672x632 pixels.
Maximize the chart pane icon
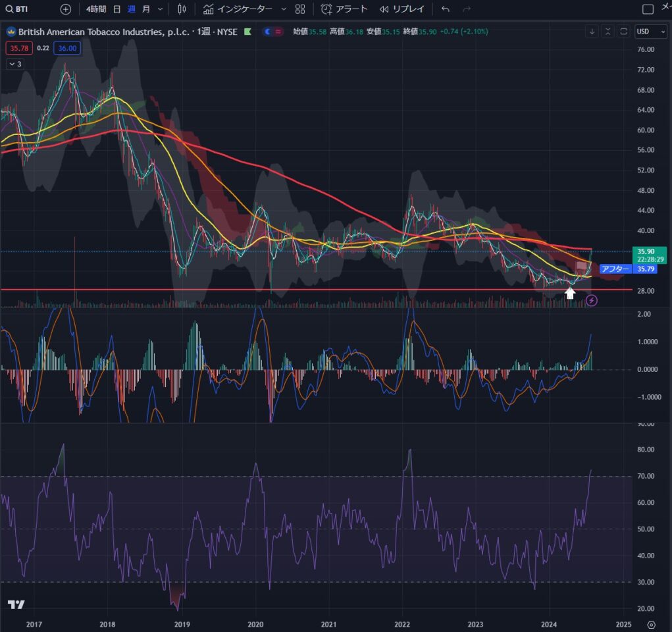tap(623, 32)
